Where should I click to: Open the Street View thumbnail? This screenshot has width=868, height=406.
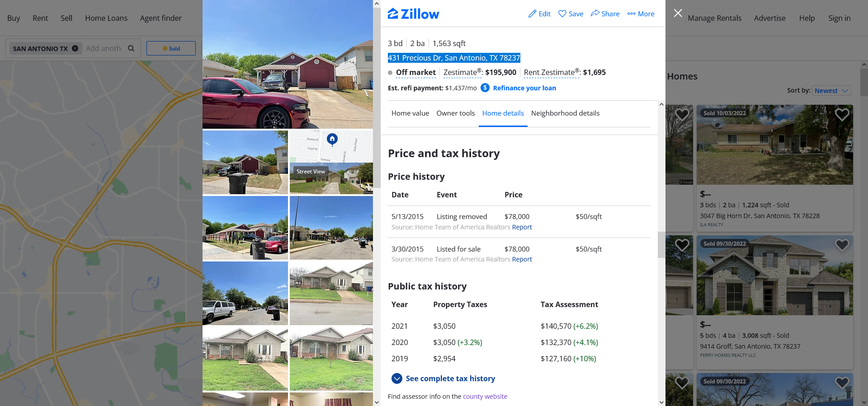click(x=331, y=178)
